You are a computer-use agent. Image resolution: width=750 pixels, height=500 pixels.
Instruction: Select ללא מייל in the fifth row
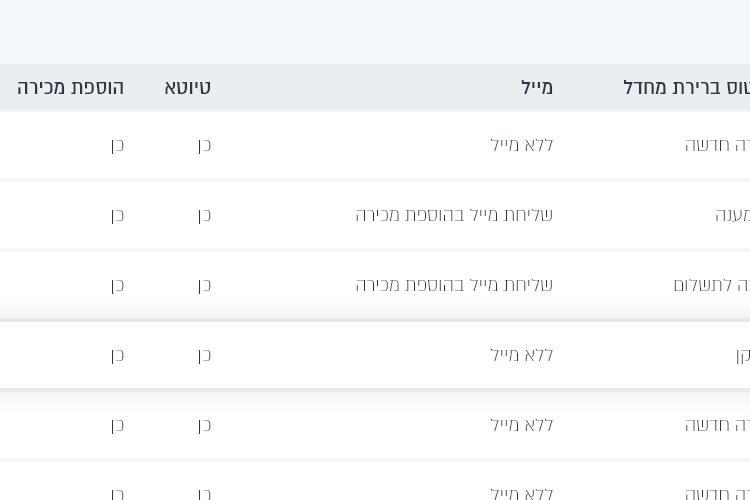[521, 425]
